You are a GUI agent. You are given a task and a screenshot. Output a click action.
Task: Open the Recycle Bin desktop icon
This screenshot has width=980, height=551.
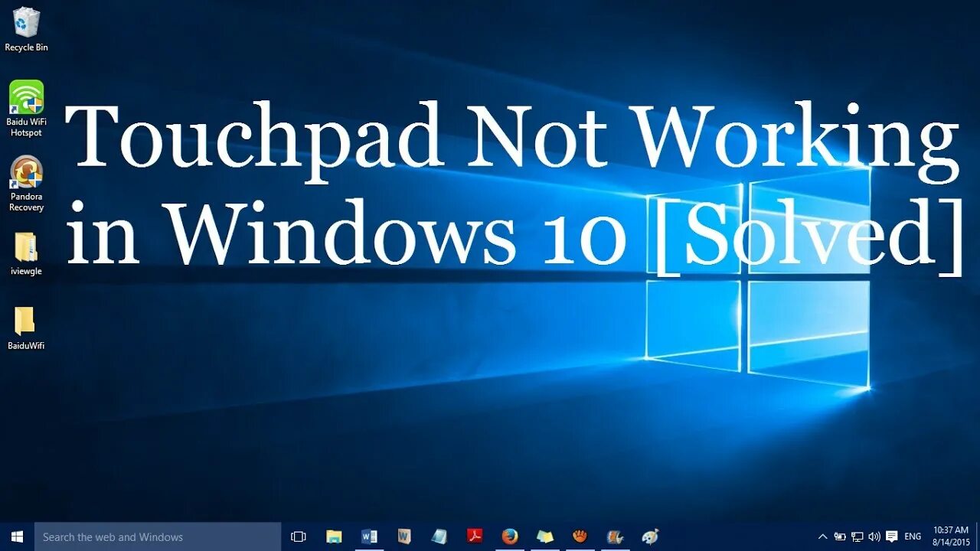point(26,30)
